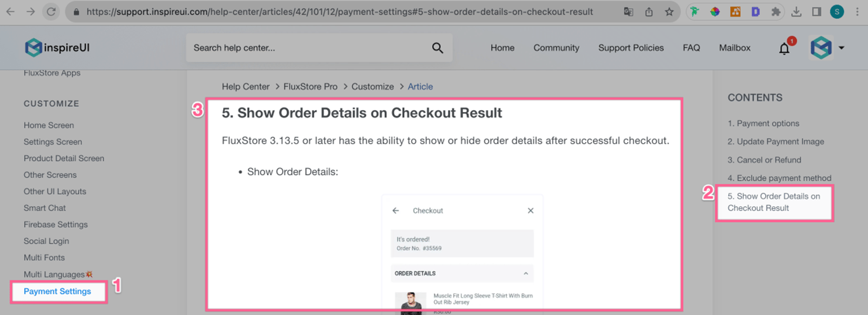Open Multi Languages sidebar link

(58, 274)
